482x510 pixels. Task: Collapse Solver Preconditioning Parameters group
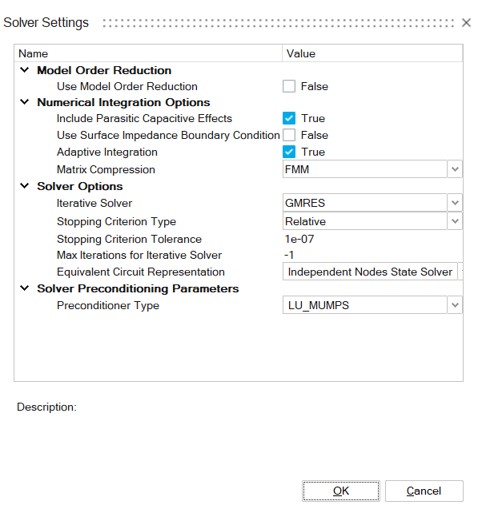(x=25, y=288)
